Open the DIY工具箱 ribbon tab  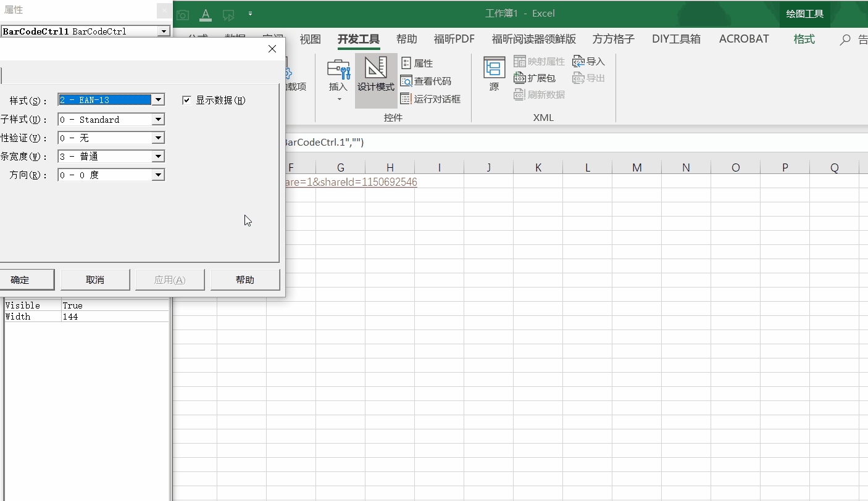coord(676,39)
